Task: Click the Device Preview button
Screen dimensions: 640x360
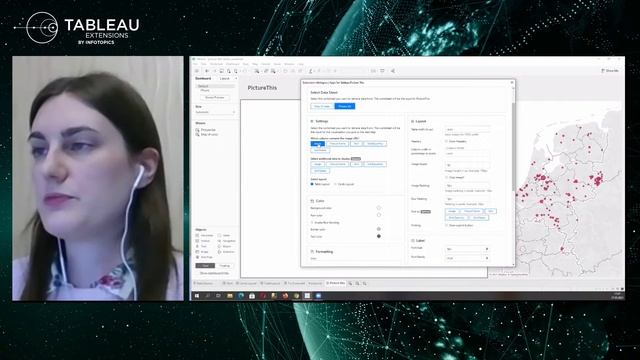Action: pos(215,98)
